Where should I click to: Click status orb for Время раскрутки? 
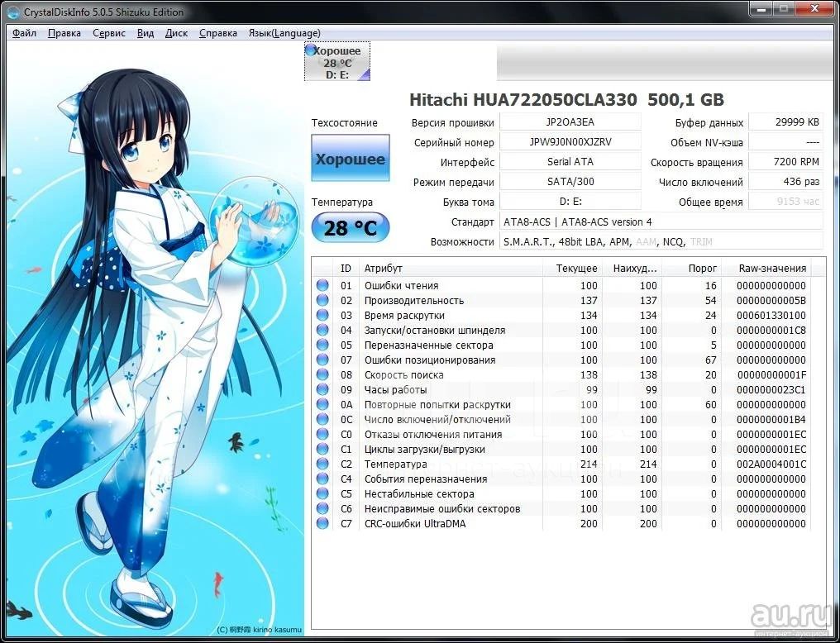322,316
